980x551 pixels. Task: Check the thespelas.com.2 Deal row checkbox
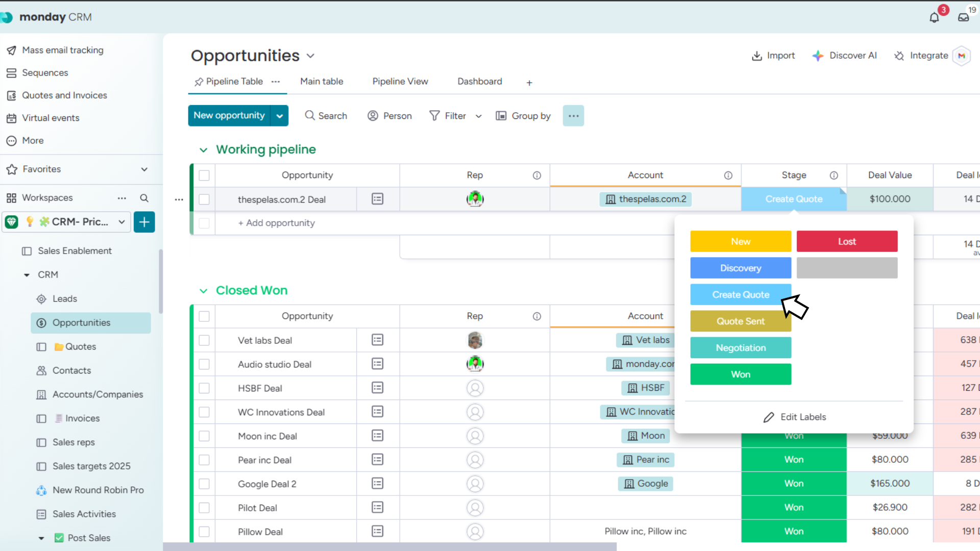204,199
